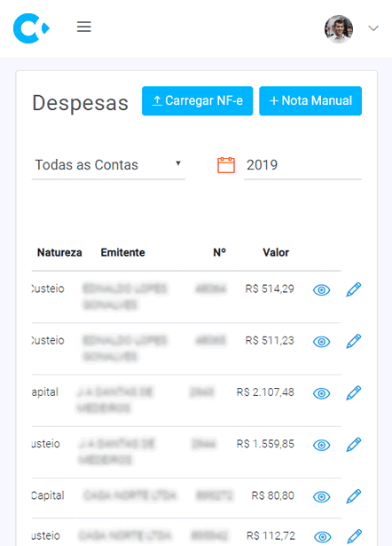Click the blue C logo
The image size is (392, 546).
31,28
